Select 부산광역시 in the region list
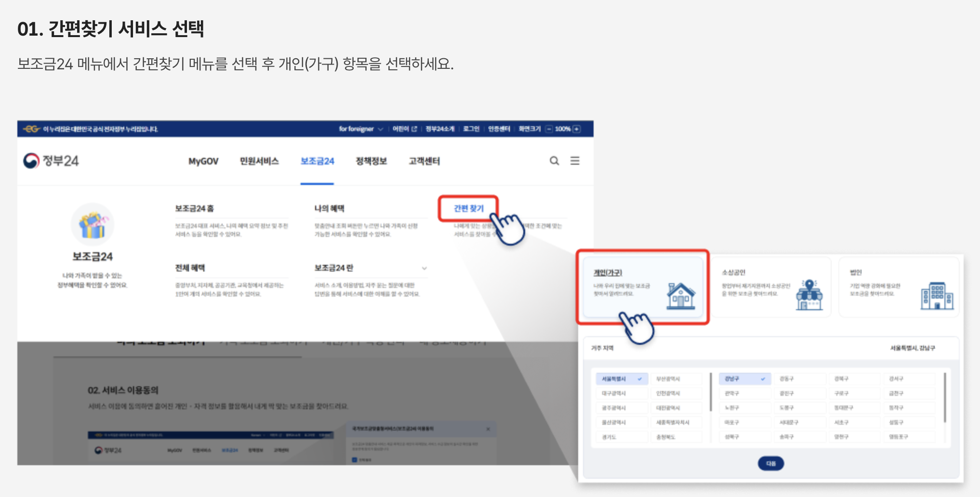The height and width of the screenshot is (497, 980). coord(676,379)
